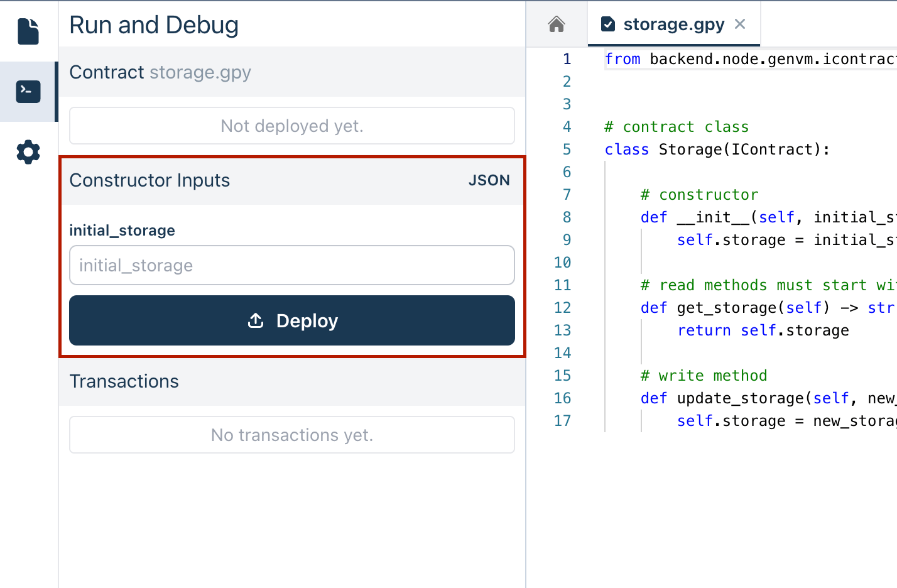Viewport: 897px width, 588px height.
Task: Click the "No transactions yet." box
Action: [292, 435]
